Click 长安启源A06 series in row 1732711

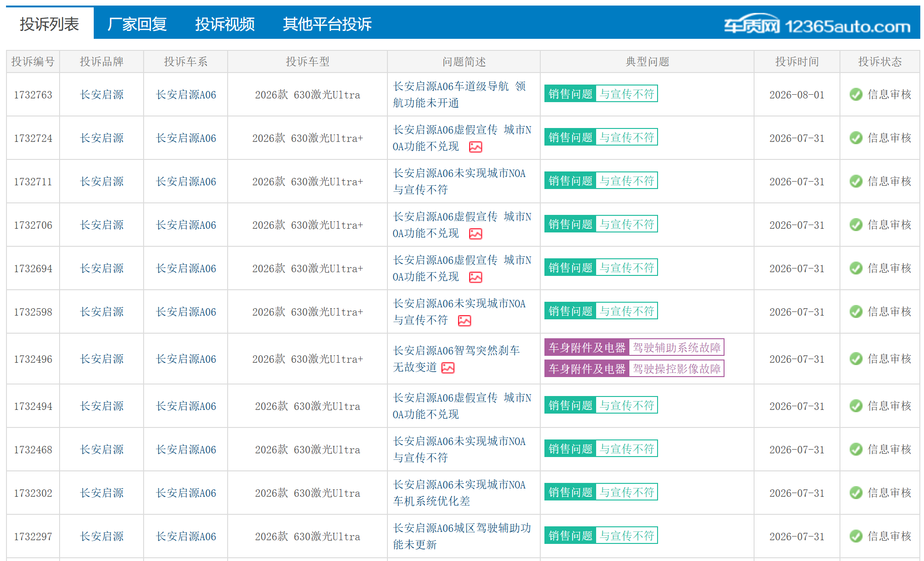[x=186, y=182]
